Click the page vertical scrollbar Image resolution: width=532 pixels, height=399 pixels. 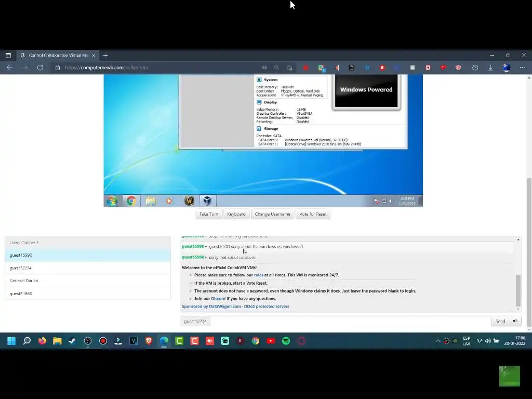[x=529, y=253]
